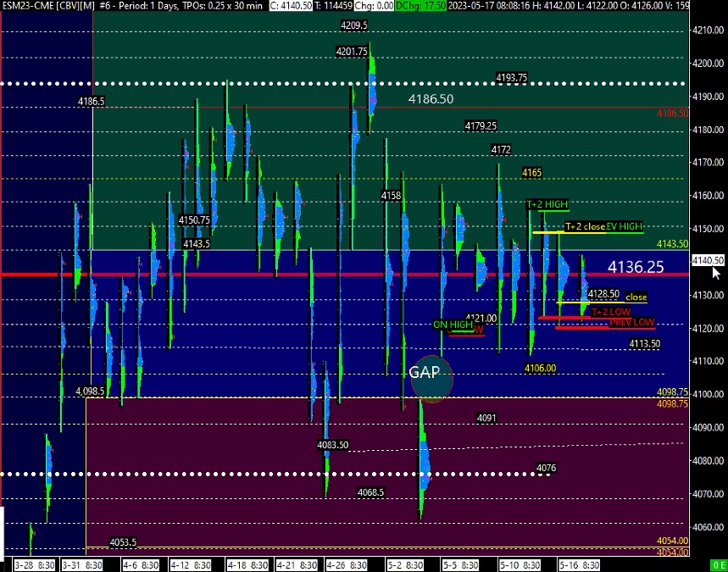Select the 5-2 8:30 date label
Viewport: 728px width, 572px height.
tap(405, 565)
